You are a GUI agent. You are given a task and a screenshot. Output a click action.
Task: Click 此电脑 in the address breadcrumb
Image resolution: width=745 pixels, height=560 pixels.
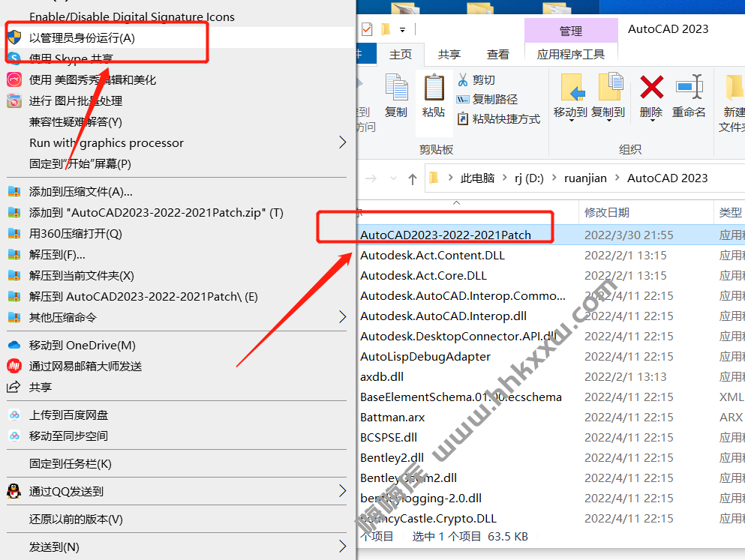coord(477,178)
